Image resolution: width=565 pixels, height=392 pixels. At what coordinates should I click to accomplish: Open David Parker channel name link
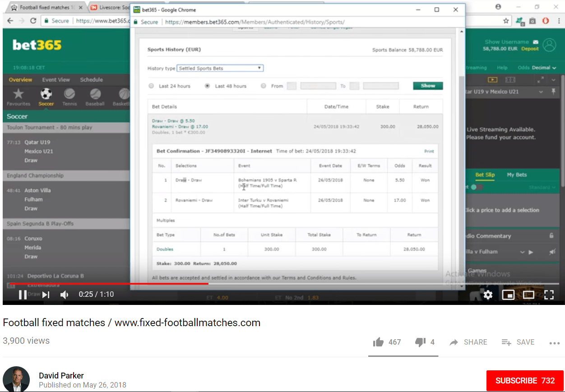click(x=61, y=376)
